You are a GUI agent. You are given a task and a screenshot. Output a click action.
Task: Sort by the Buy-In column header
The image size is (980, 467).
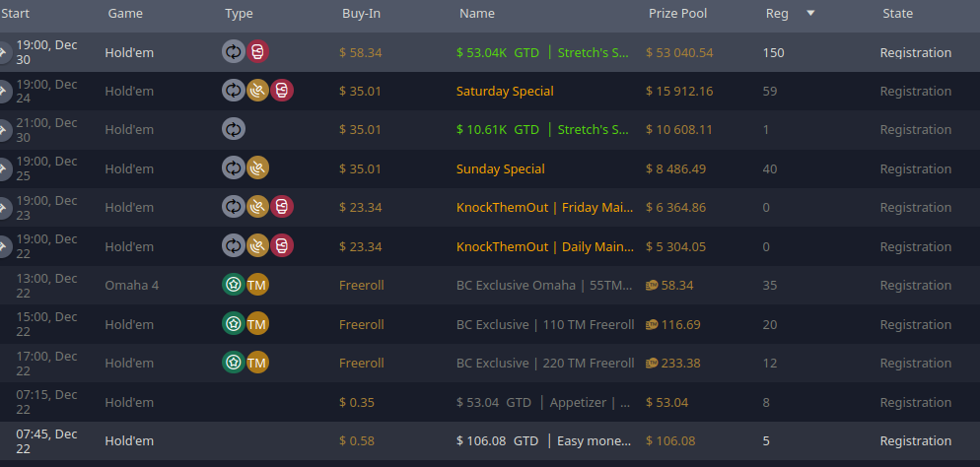click(x=361, y=13)
